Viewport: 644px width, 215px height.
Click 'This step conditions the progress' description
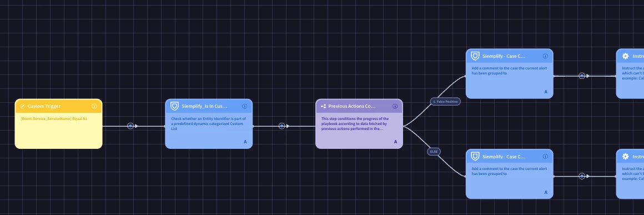[x=355, y=123]
